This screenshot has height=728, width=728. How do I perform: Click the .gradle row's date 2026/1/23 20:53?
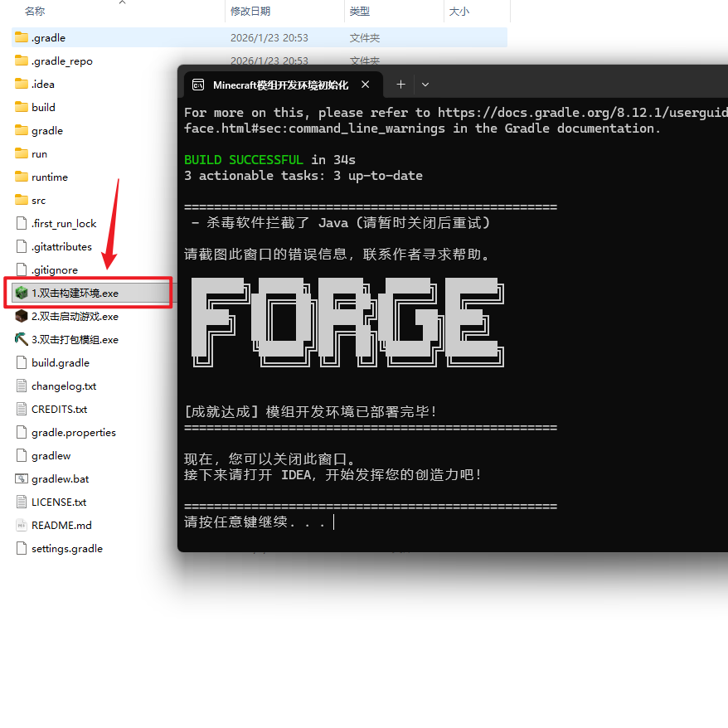[269, 38]
